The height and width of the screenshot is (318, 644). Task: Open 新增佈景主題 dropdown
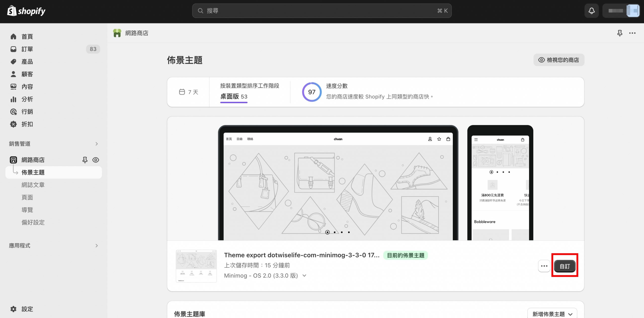pyautogui.click(x=552, y=314)
